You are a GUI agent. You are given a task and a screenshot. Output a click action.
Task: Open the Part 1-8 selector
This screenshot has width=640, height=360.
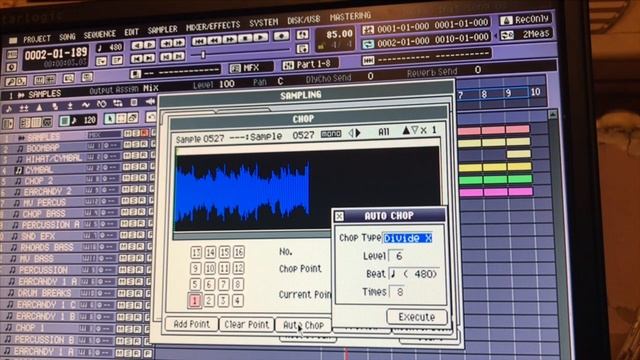pyautogui.click(x=313, y=64)
